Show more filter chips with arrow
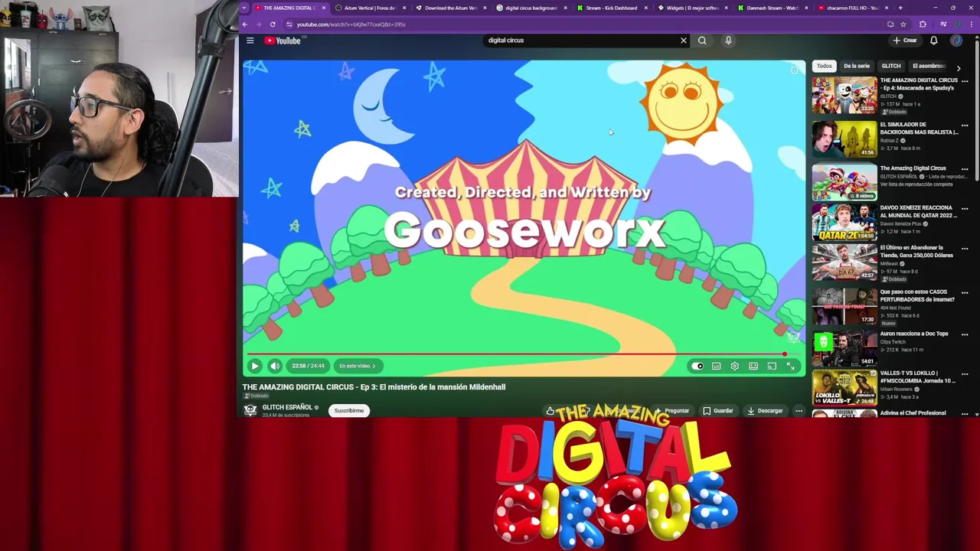Viewport: 980px width, 551px height. click(x=958, y=68)
